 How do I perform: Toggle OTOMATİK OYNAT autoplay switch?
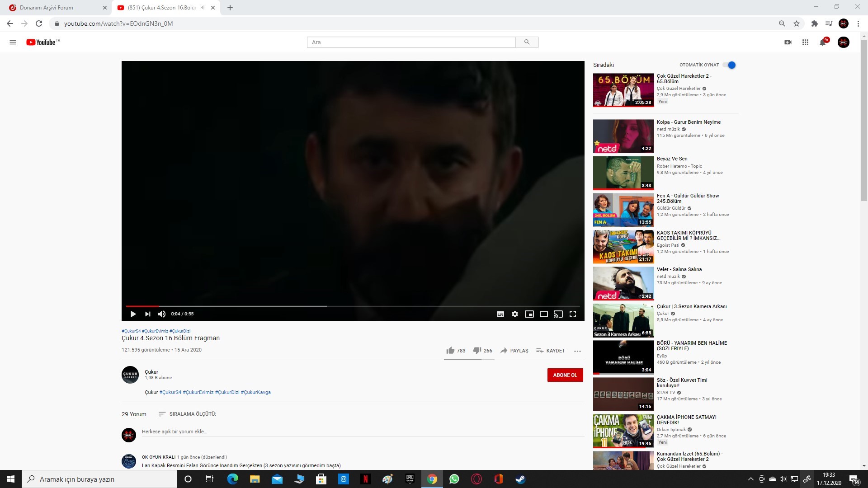tap(729, 65)
